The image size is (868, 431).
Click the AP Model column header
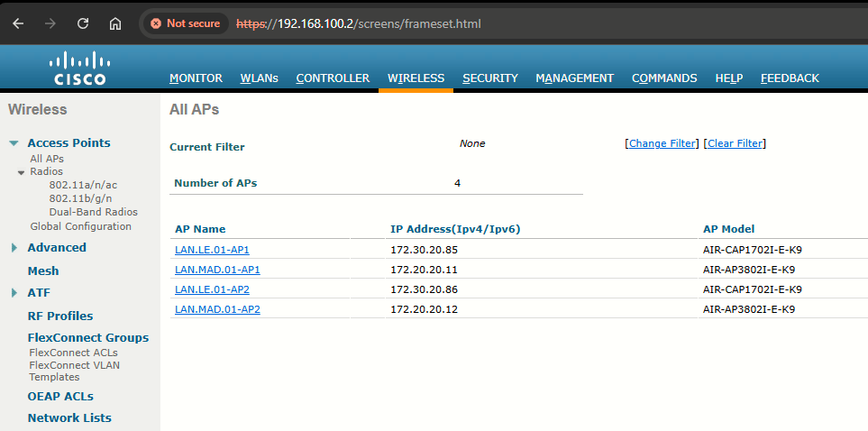728,229
